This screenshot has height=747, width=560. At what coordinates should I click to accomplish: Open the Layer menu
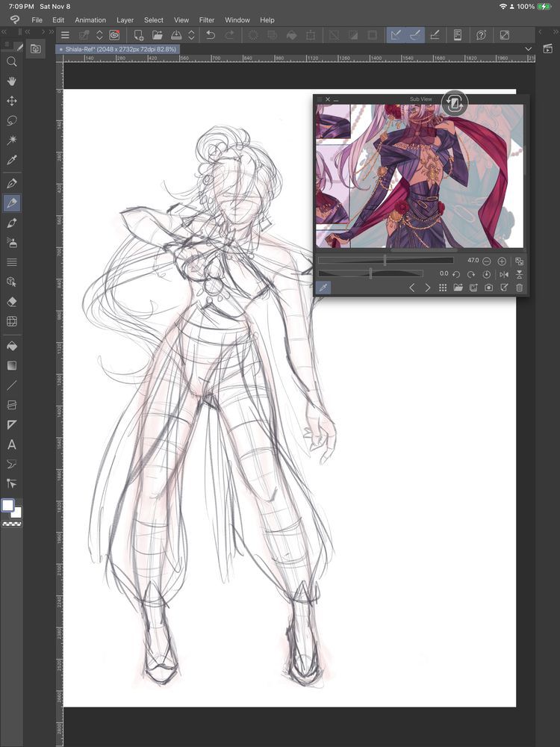[125, 20]
